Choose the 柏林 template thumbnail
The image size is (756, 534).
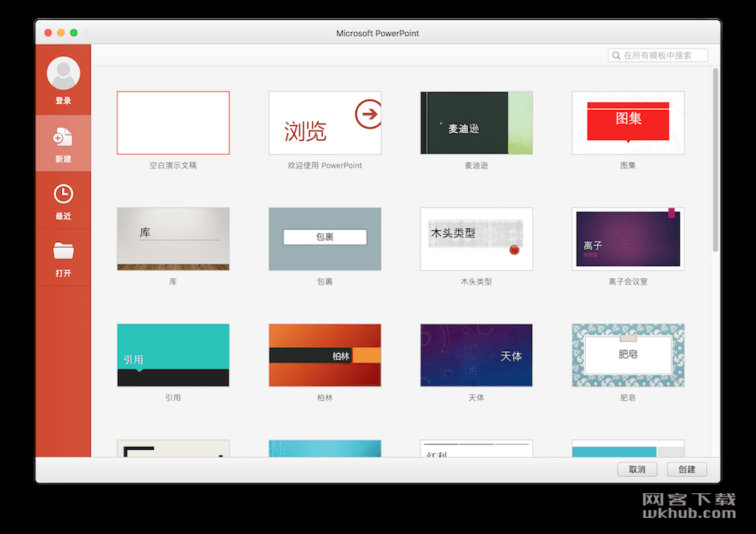[325, 355]
